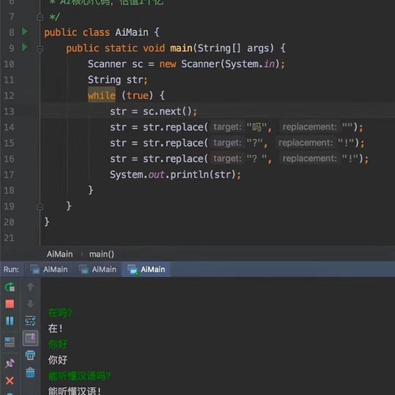Click the 'String str;' declaration

click(118, 80)
